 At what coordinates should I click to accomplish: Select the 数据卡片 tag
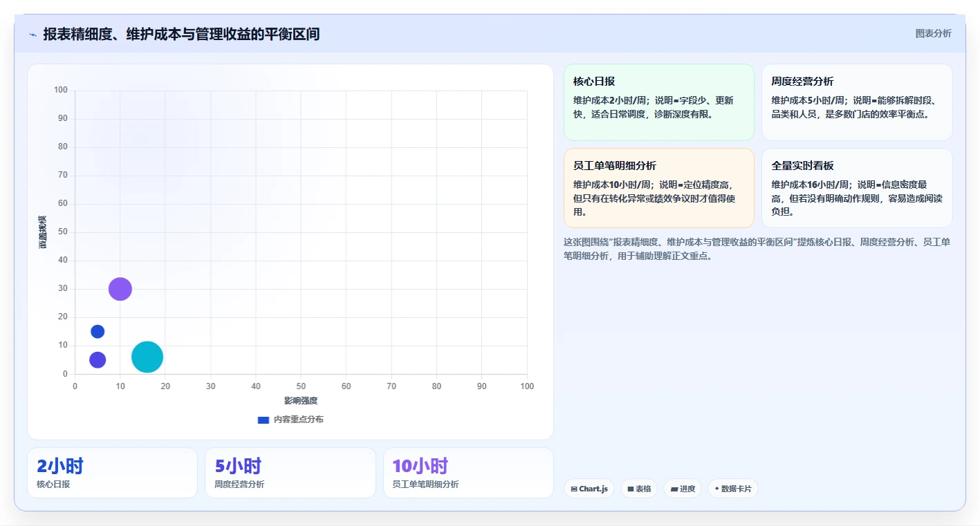733,489
